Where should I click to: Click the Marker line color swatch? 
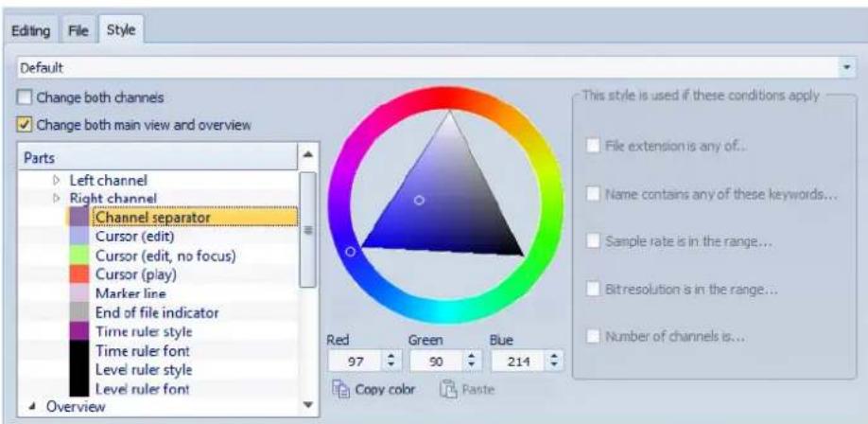click(x=79, y=293)
